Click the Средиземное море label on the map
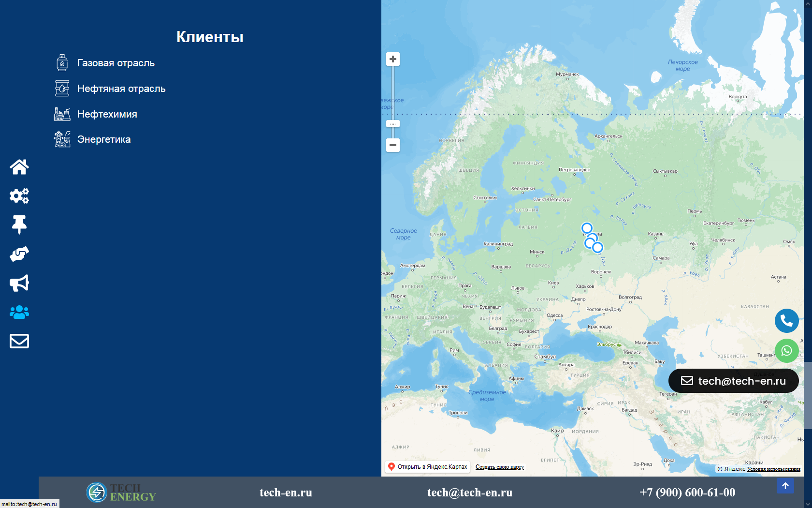The height and width of the screenshot is (508, 812). pyautogui.click(x=487, y=396)
